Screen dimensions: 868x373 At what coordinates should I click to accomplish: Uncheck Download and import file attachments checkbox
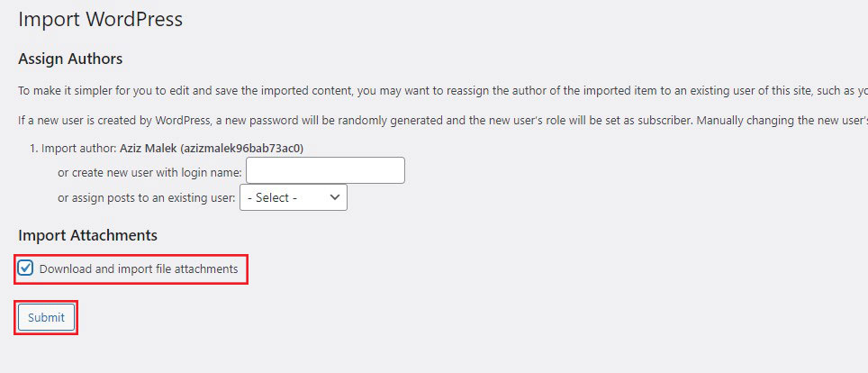(x=25, y=268)
